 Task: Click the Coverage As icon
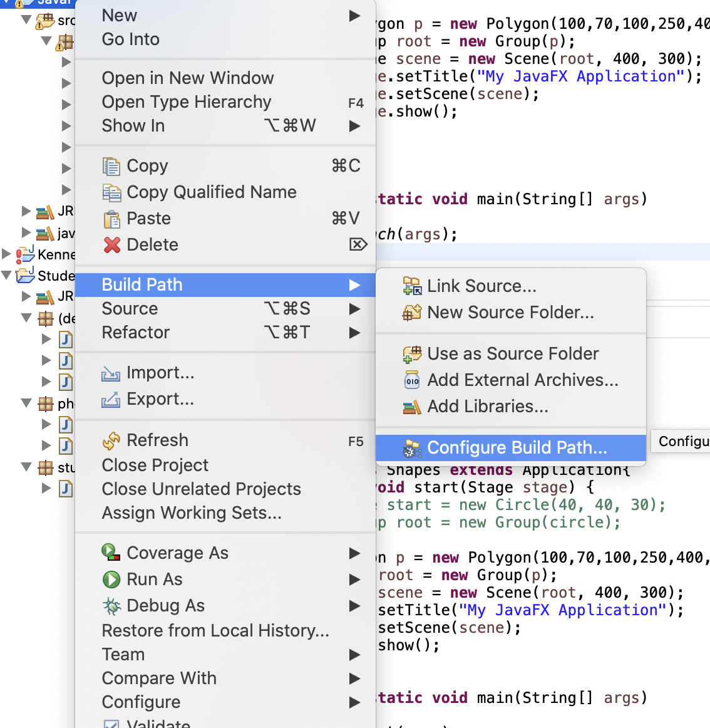pos(111,553)
